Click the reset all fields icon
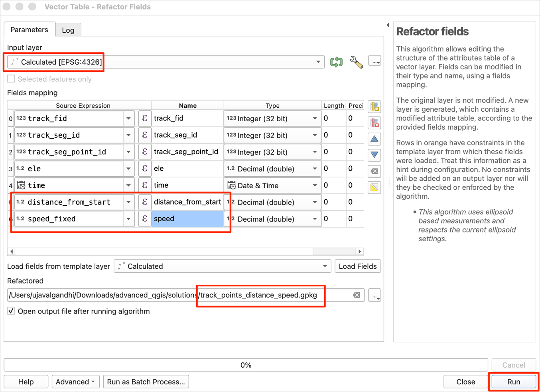The image size is (540, 392). click(x=374, y=171)
